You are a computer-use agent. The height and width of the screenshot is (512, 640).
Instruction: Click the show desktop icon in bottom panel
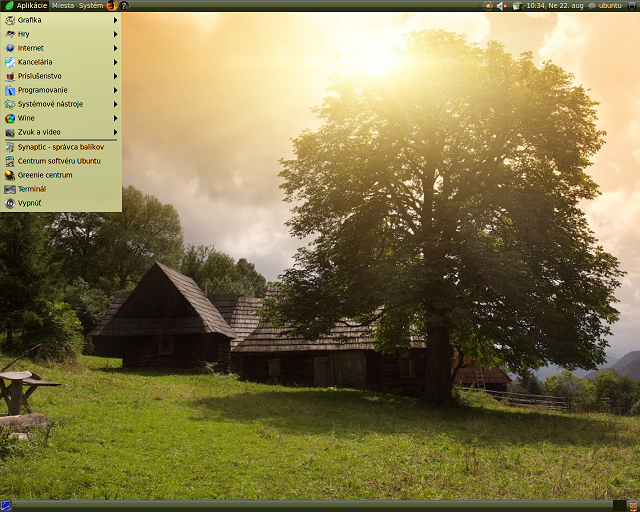click(6, 506)
